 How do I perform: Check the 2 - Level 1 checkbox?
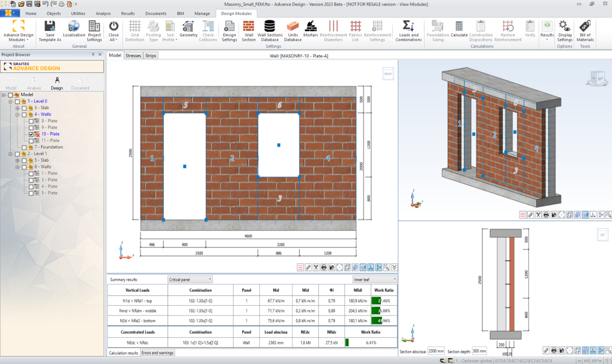18,154
